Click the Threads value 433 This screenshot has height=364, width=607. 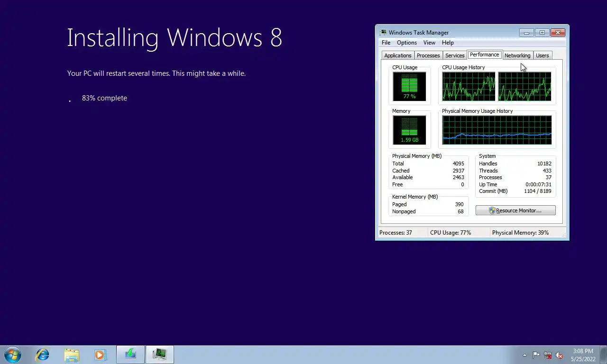[x=547, y=171]
